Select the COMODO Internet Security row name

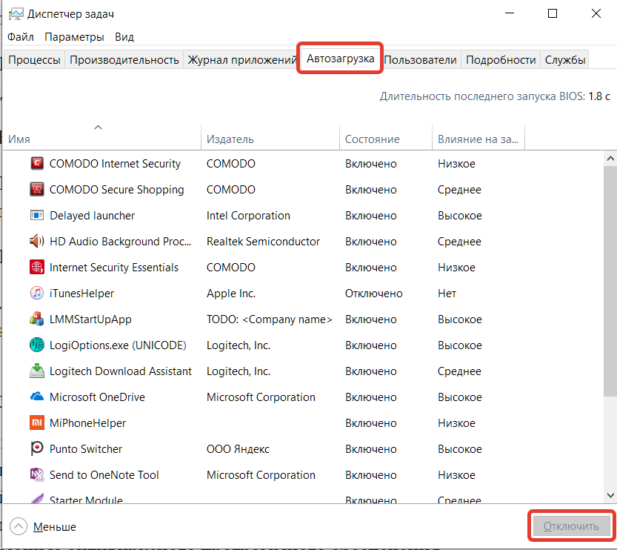(115, 164)
